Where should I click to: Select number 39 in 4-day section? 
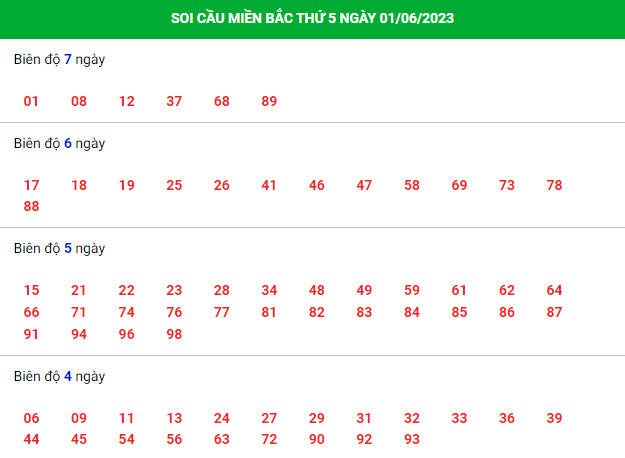pos(554,418)
